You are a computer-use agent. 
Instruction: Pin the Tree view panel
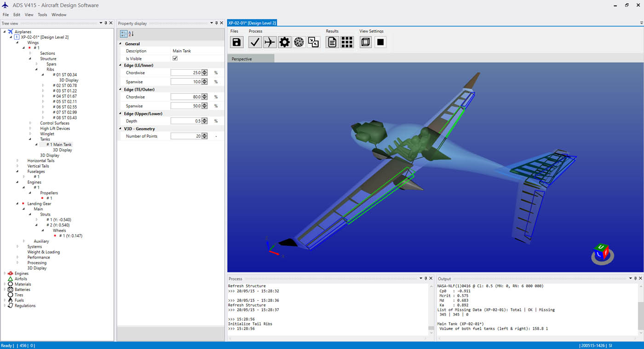106,23
